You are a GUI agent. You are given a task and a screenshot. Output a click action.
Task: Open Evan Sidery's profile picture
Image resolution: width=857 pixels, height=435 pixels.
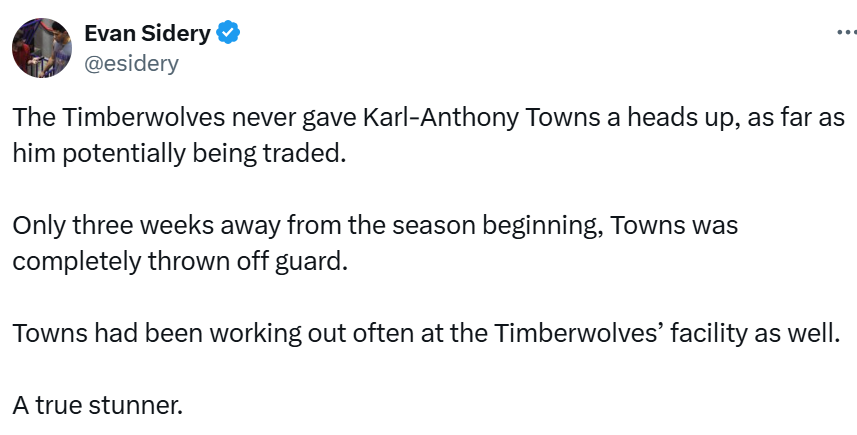tap(42, 48)
